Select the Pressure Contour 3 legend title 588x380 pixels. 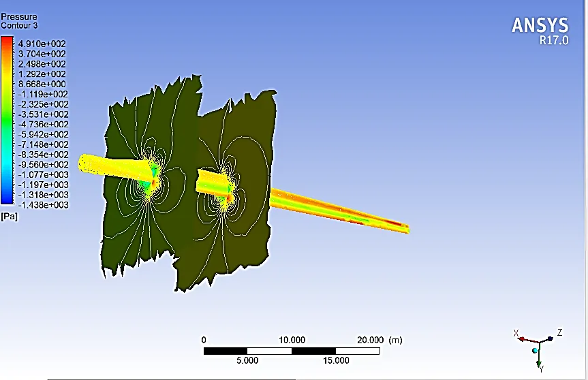coord(19,21)
